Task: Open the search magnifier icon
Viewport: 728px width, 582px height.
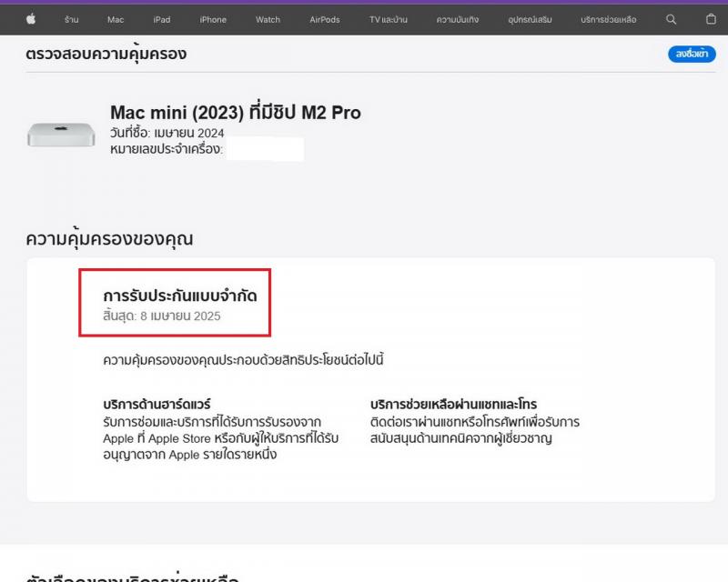Action: [672, 19]
